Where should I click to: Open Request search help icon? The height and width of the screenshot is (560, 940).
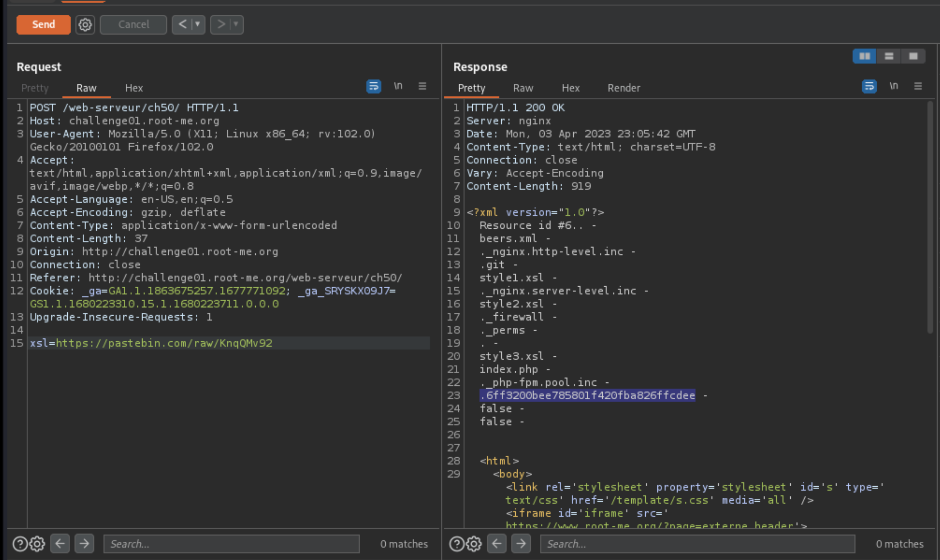tap(20, 544)
